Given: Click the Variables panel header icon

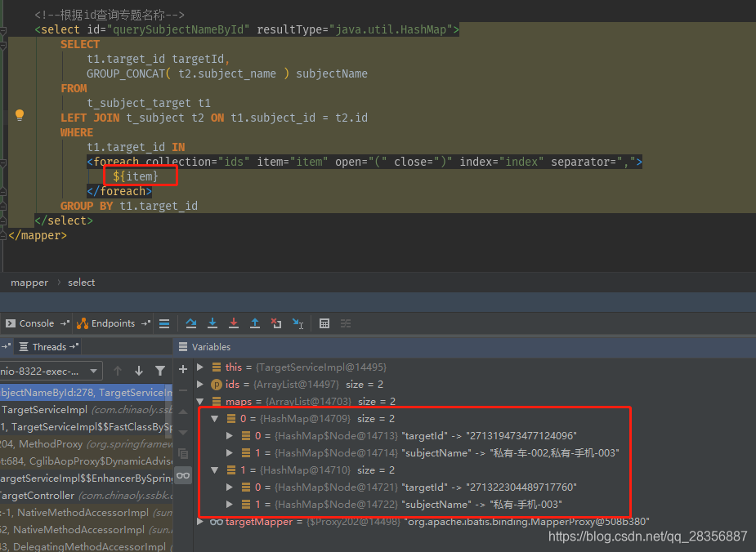Looking at the screenshot, I should click(183, 347).
